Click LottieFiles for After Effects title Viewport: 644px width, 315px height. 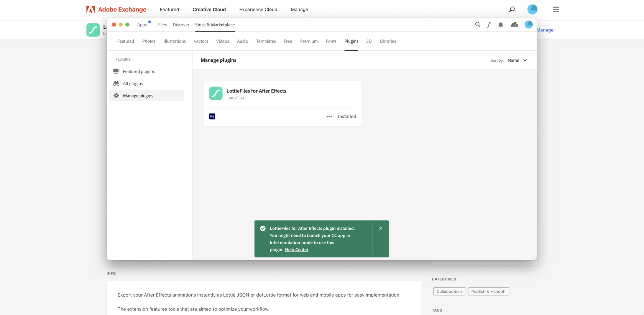click(x=256, y=91)
